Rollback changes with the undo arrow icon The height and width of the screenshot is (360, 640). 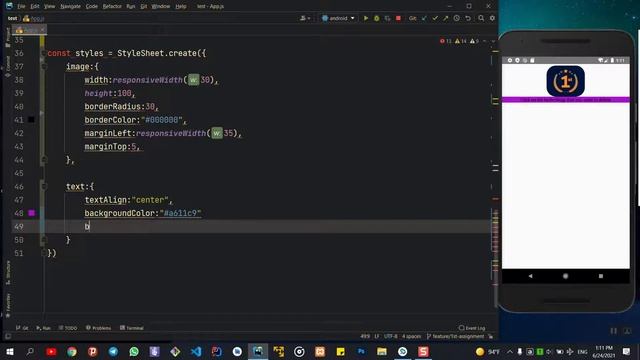click(468, 18)
